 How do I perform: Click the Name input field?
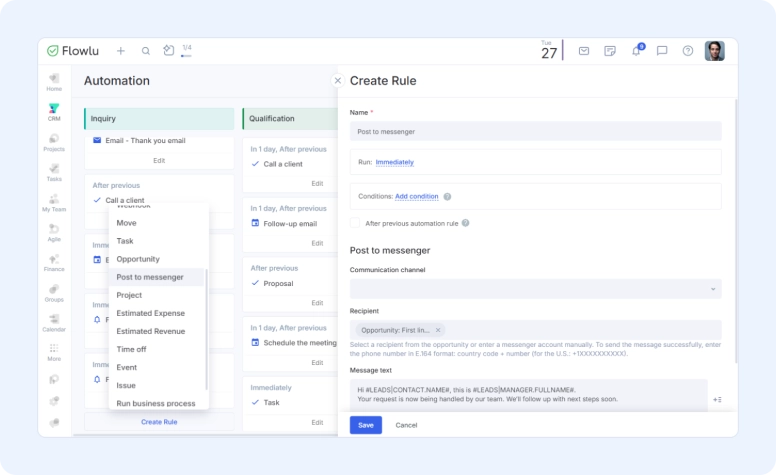click(x=535, y=132)
